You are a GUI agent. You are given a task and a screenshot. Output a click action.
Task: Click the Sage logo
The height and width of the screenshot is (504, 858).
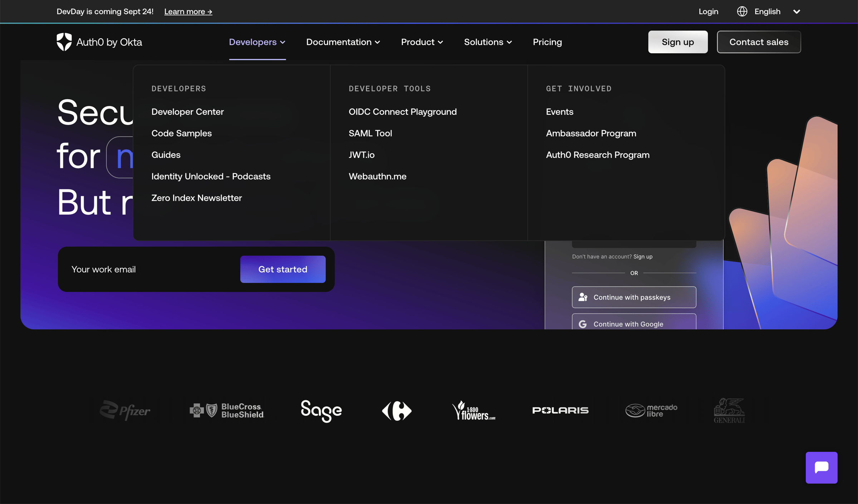pyautogui.click(x=321, y=411)
